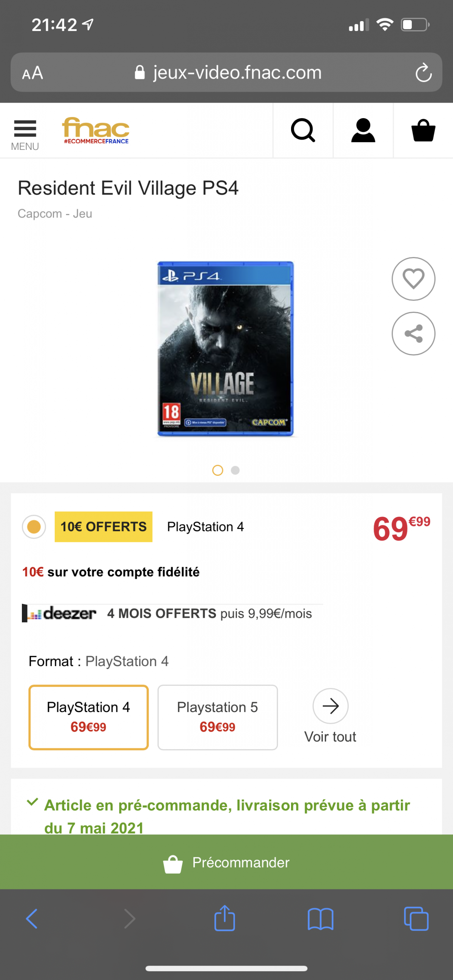Open the user account icon
Image resolution: width=453 pixels, height=980 pixels.
tap(363, 130)
